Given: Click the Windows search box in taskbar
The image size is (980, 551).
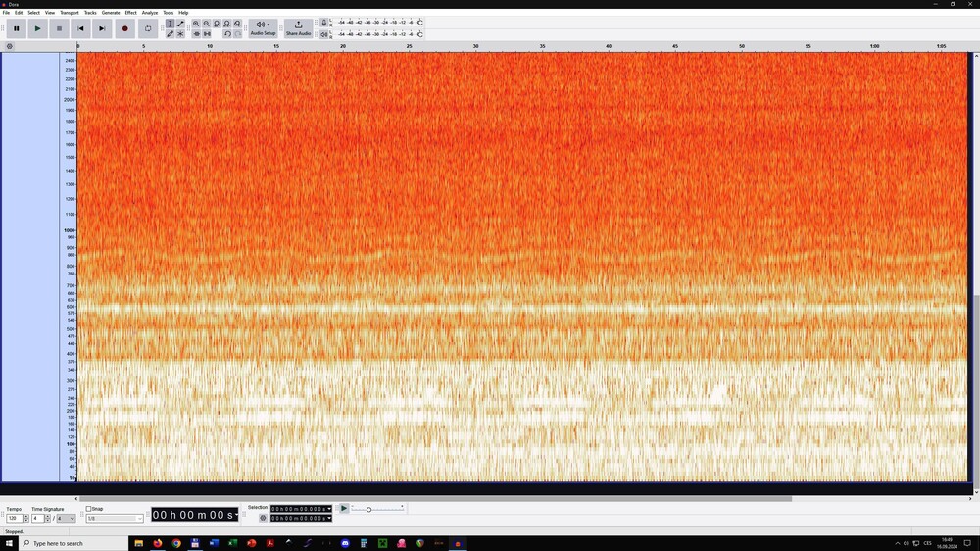Looking at the screenshot, I should (x=73, y=543).
